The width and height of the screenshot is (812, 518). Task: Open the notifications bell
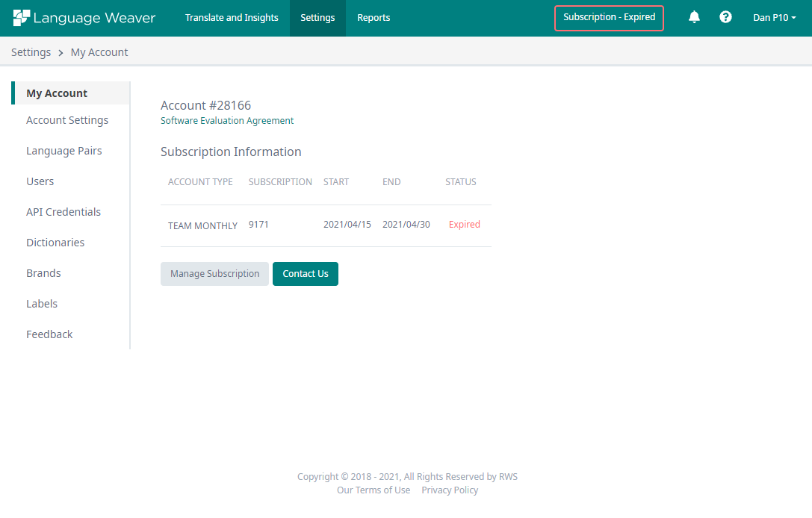click(x=694, y=17)
